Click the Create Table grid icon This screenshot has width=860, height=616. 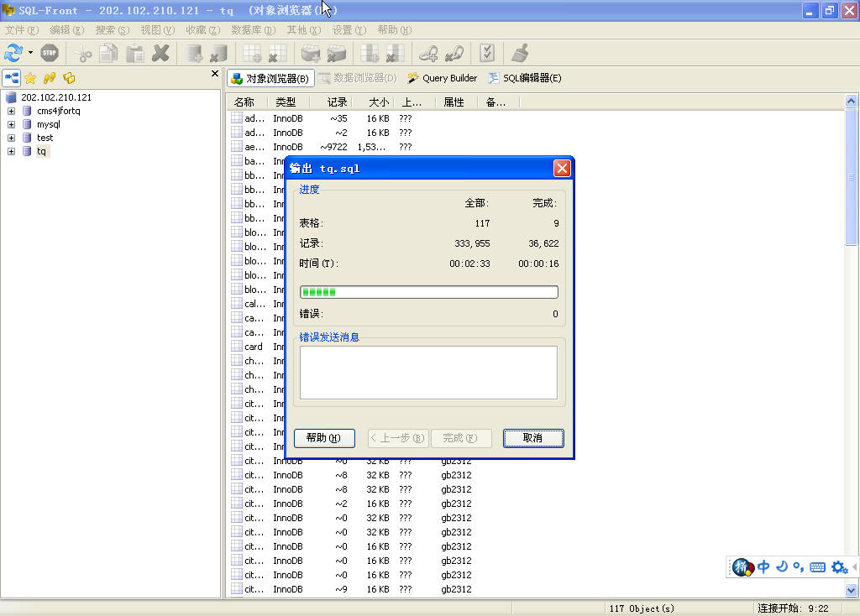click(x=252, y=53)
